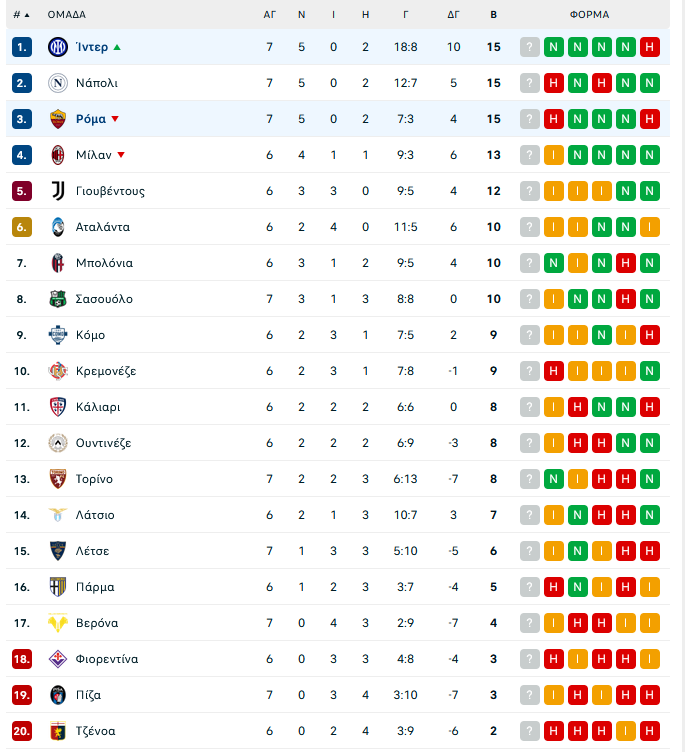Viewport: 685px width, 752px height.
Task: Open the Roma team logo
Action: click(x=57, y=119)
